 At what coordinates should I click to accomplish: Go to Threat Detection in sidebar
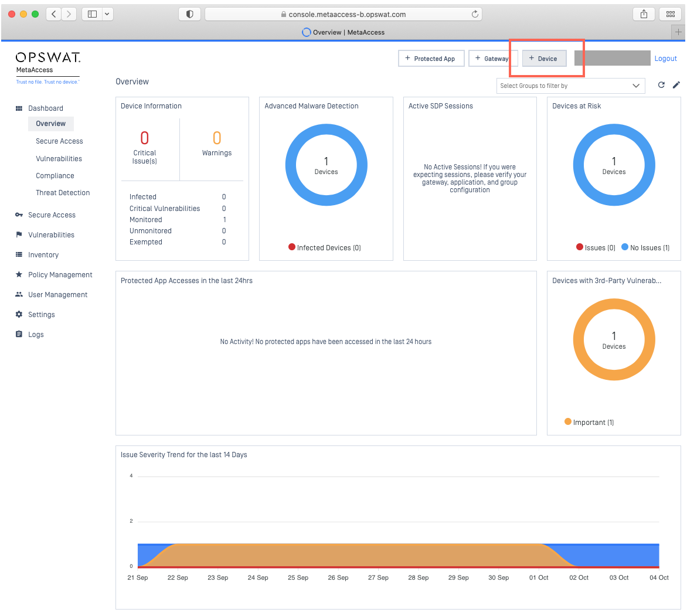[x=63, y=193]
